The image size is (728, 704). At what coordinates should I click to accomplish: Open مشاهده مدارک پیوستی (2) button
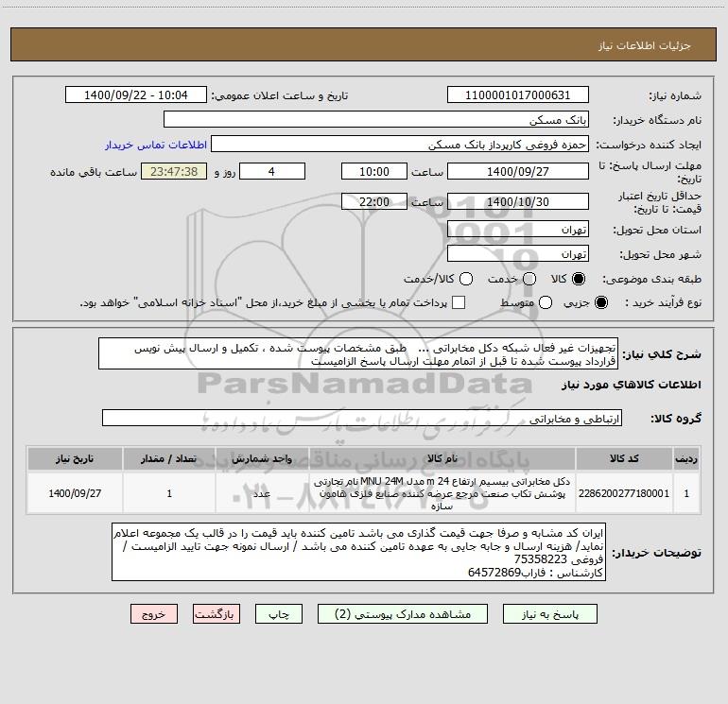(403, 614)
